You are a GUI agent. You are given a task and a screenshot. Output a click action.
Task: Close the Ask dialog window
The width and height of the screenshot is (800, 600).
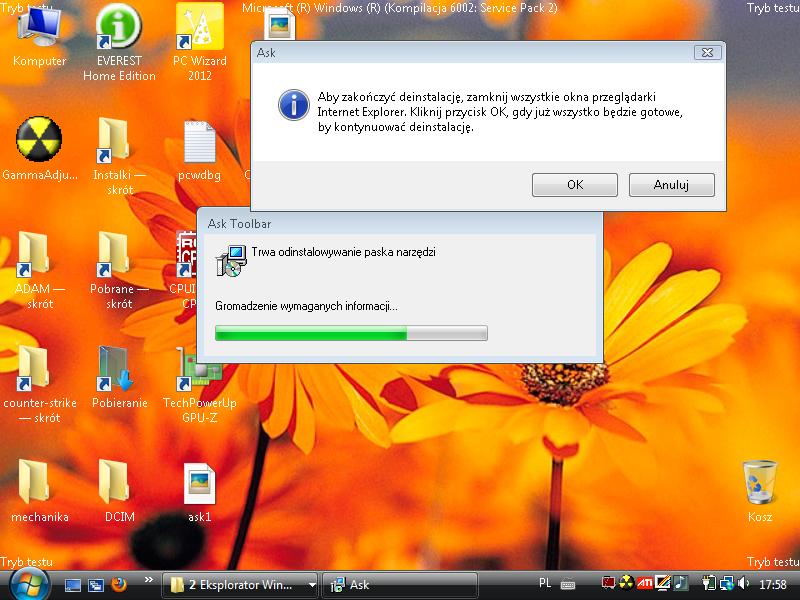(707, 53)
